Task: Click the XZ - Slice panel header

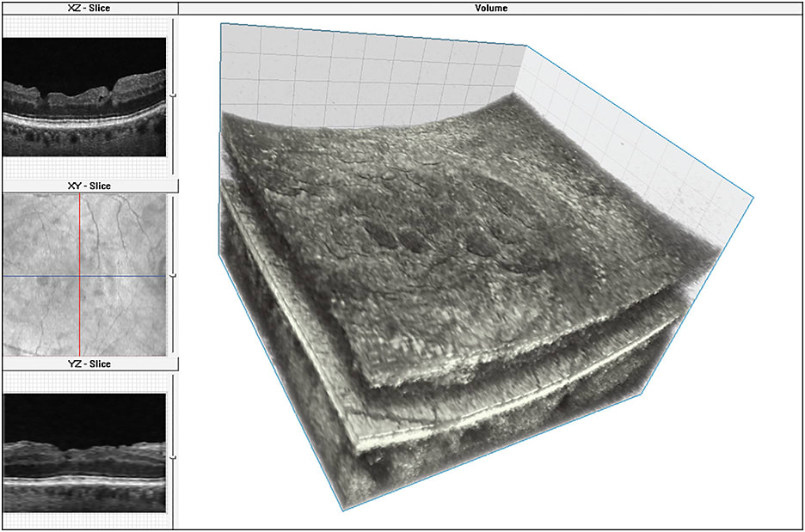Action: pyautogui.click(x=89, y=8)
